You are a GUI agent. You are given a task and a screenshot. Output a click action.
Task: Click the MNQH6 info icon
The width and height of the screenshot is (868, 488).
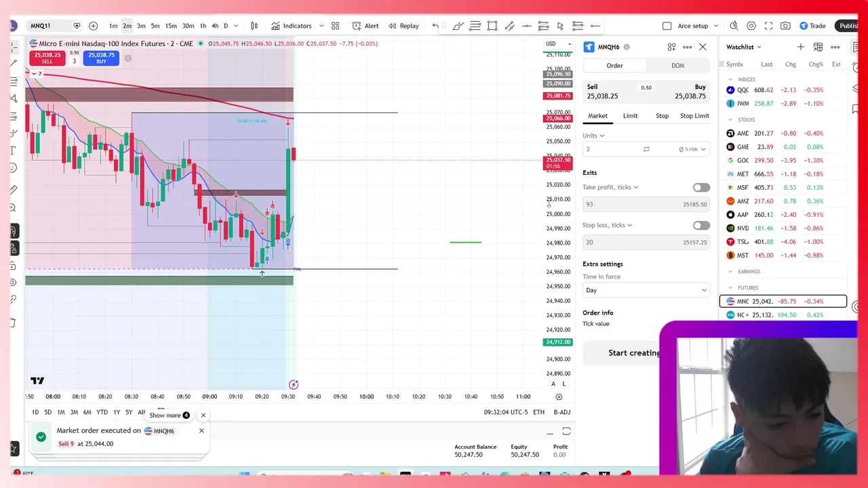pyautogui.click(x=627, y=47)
